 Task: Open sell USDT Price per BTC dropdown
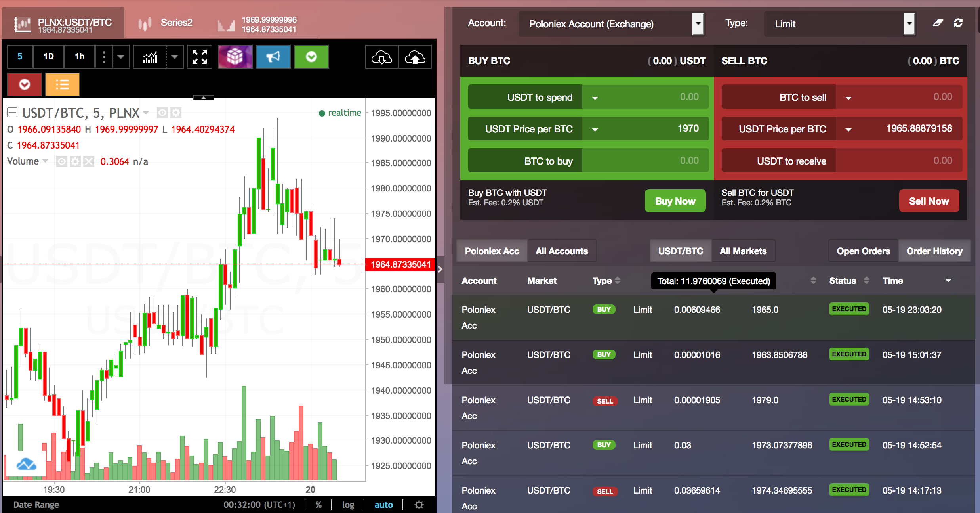848,129
